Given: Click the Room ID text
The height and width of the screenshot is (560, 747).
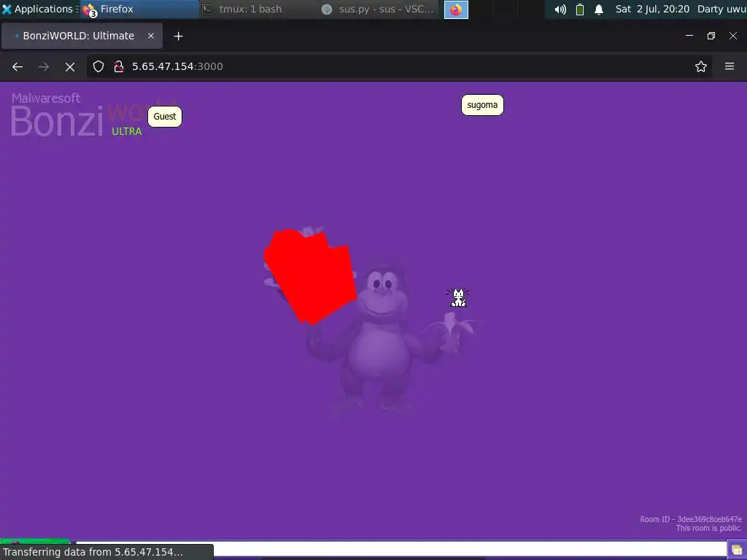Looking at the screenshot, I should point(691,519).
